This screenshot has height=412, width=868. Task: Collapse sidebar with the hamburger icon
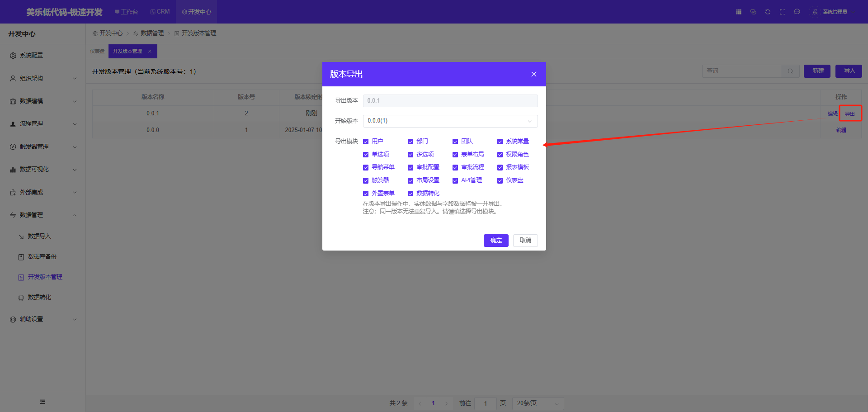42,402
